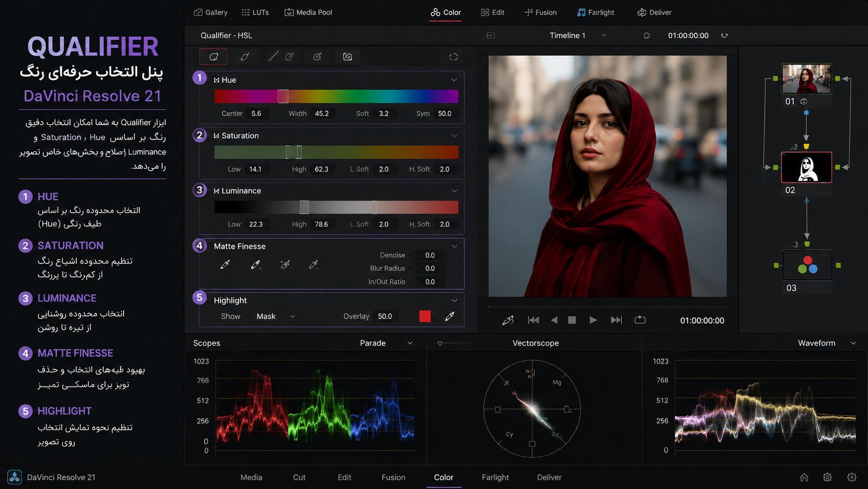Select the plain eyedropper in Matte Finesse

coord(225,265)
